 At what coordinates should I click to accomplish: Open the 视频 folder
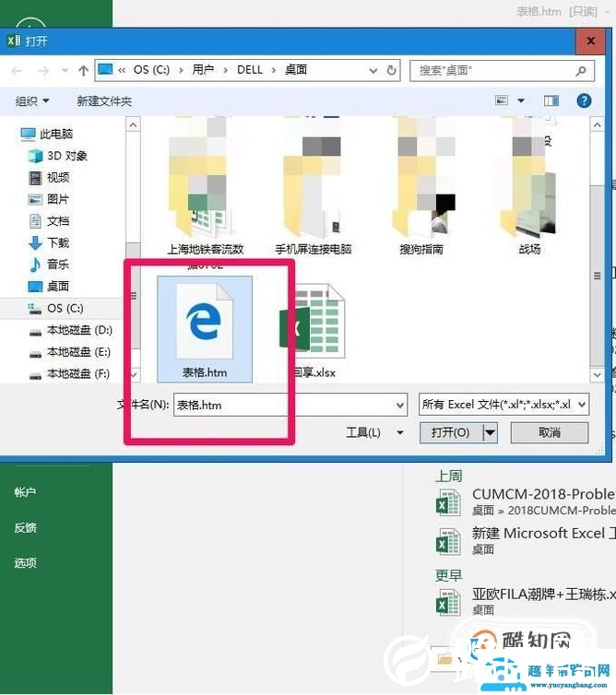point(49,177)
